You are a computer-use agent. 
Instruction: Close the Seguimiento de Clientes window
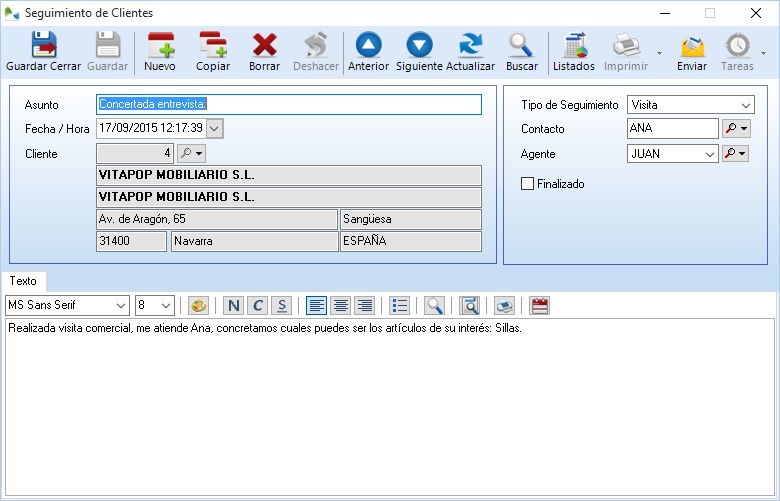[756, 13]
